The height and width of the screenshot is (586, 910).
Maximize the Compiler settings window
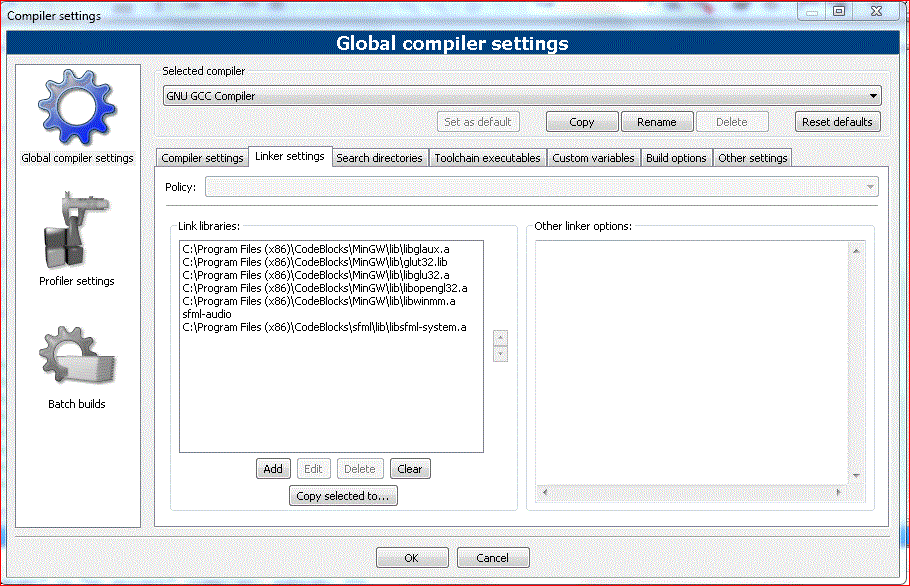click(x=839, y=11)
